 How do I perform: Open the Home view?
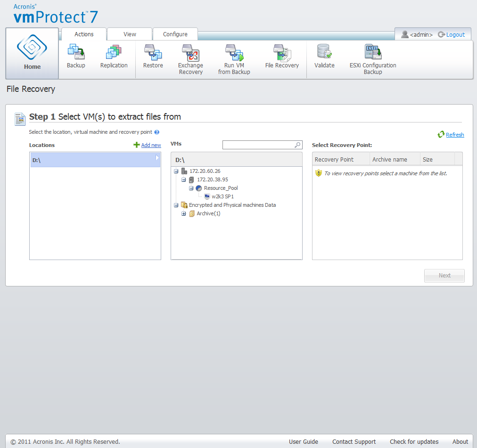click(x=32, y=54)
